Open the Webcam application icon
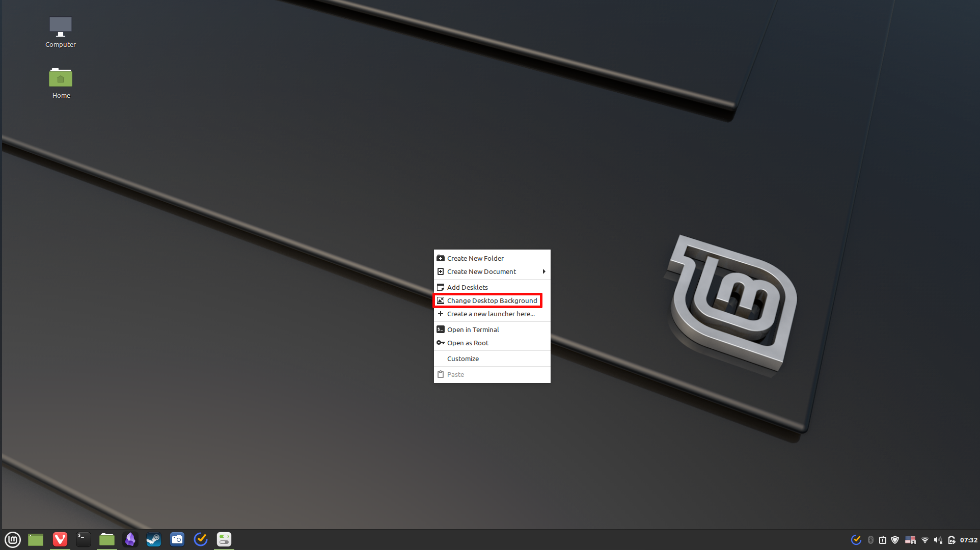 tap(176, 539)
